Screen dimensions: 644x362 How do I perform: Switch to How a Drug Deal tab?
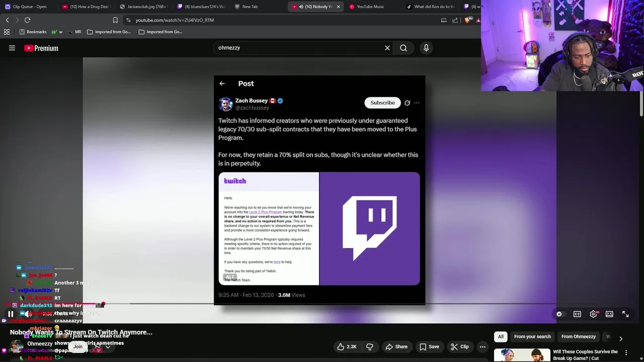(87, 7)
